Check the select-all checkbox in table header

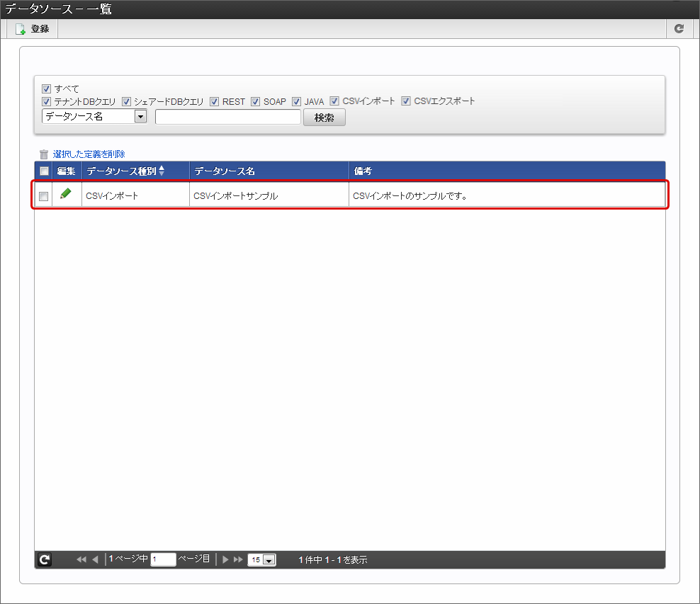pyautogui.click(x=44, y=171)
